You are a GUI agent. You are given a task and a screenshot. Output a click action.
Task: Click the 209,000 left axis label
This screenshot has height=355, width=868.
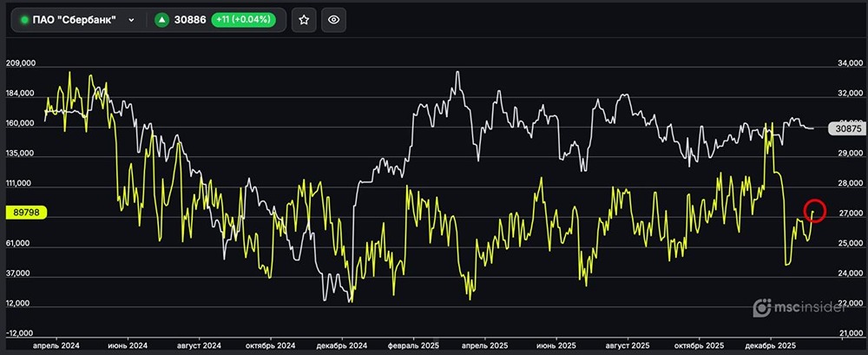pyautogui.click(x=21, y=63)
